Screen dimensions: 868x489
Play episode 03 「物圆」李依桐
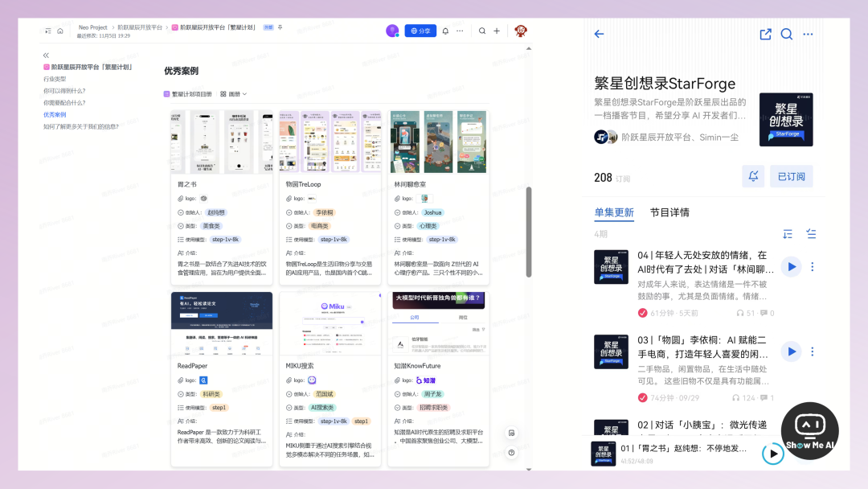click(792, 351)
